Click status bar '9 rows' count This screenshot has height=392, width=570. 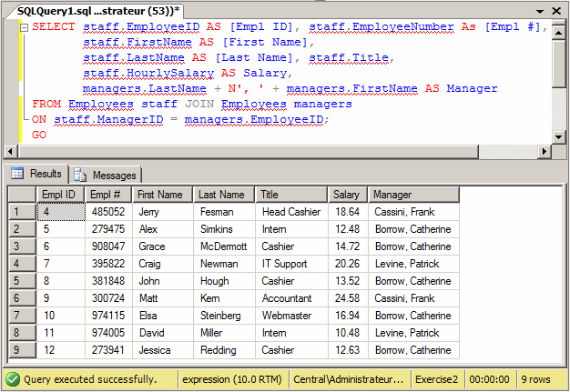pyautogui.click(x=535, y=379)
